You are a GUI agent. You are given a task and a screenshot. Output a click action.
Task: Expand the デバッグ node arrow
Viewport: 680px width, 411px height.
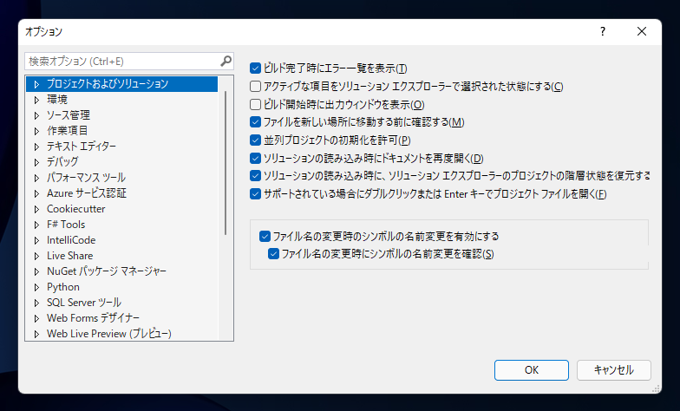[36, 162]
